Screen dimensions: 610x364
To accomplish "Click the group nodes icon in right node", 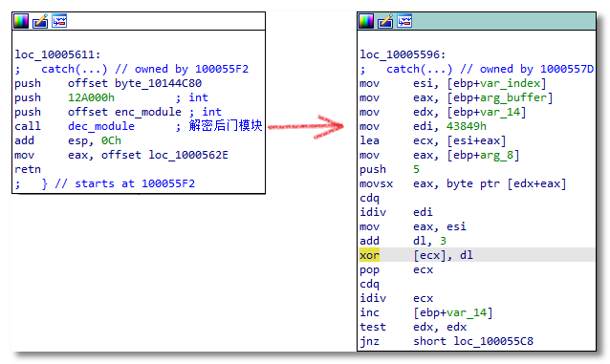I will [x=404, y=21].
